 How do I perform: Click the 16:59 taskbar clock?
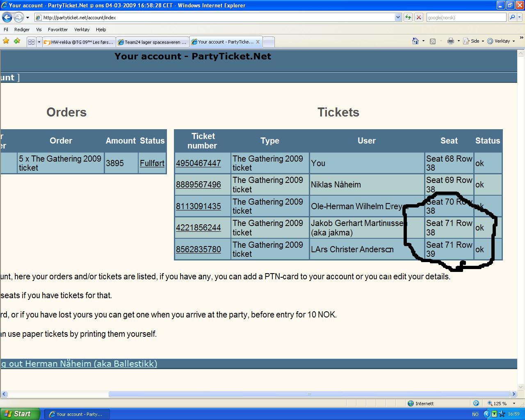(x=514, y=414)
